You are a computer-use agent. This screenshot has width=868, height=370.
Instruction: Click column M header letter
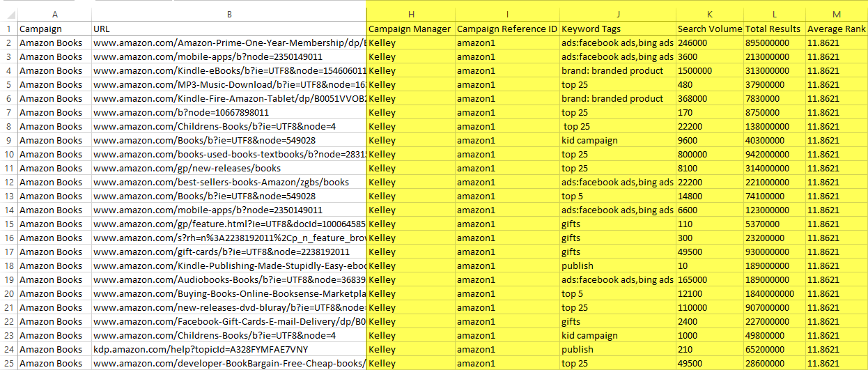(x=836, y=14)
